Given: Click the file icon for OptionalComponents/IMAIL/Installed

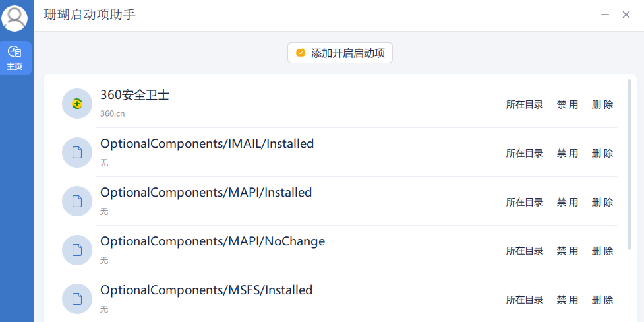Looking at the screenshot, I should pyautogui.click(x=77, y=152).
